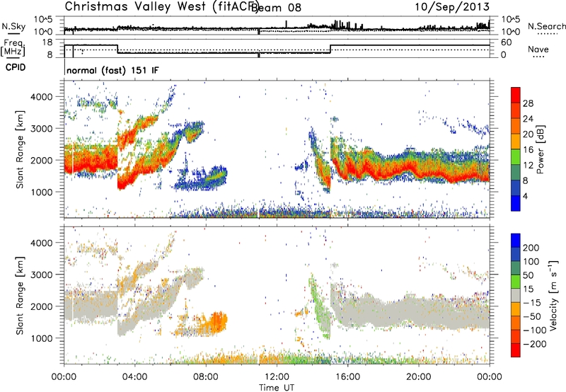Viewport: 566px width, 392px height.
Task: Click the "CPID" row label
Action: 16,67
